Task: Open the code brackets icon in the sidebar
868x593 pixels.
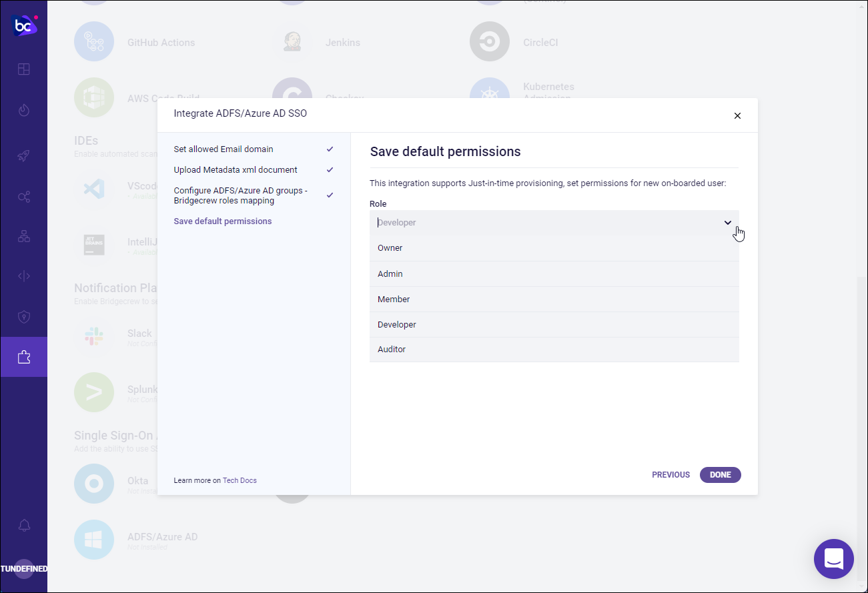Action: [24, 276]
